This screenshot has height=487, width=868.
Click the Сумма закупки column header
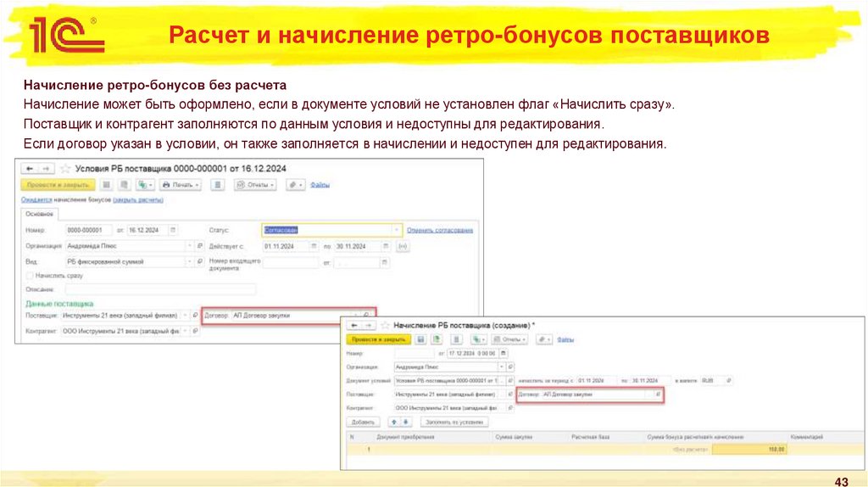click(514, 437)
